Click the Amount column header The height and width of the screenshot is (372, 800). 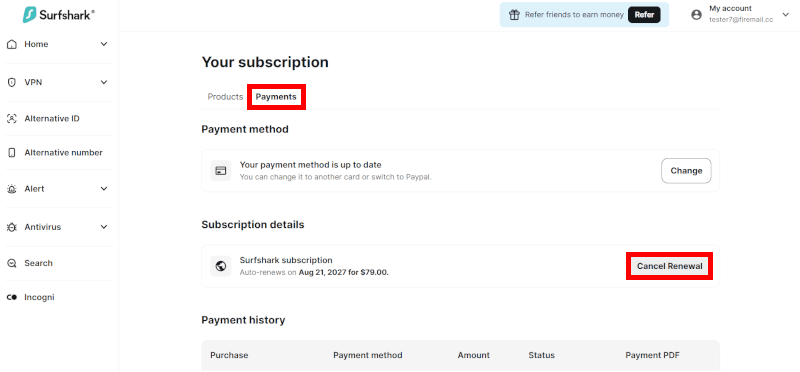473,355
